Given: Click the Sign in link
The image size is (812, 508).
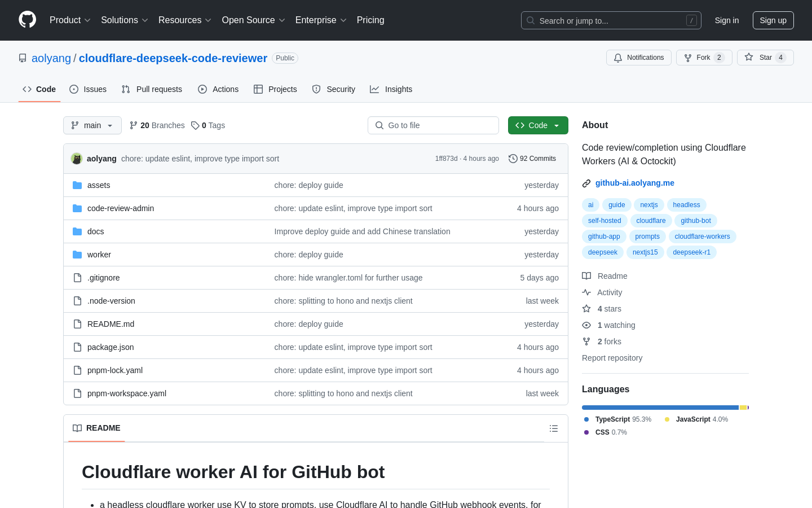Looking at the screenshot, I should pyautogui.click(x=727, y=20).
